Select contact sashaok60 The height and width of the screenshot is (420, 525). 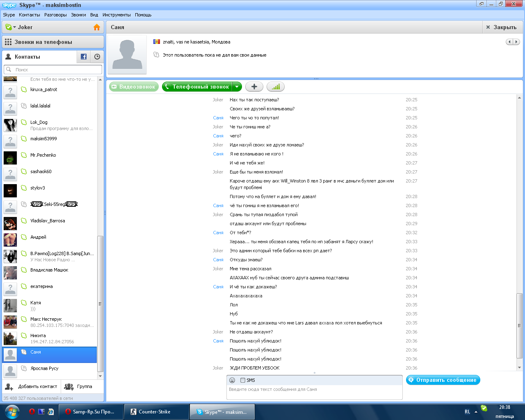coord(50,174)
